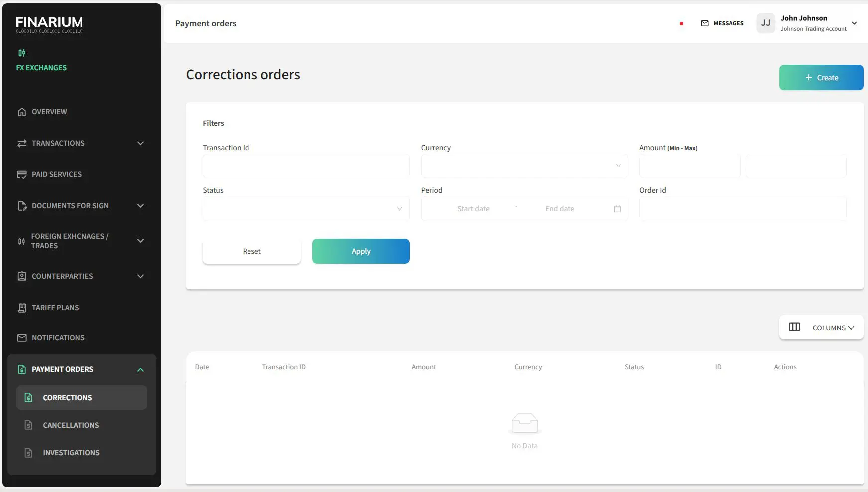Select the Corrections submenu item
The width and height of the screenshot is (868, 492).
click(82, 398)
